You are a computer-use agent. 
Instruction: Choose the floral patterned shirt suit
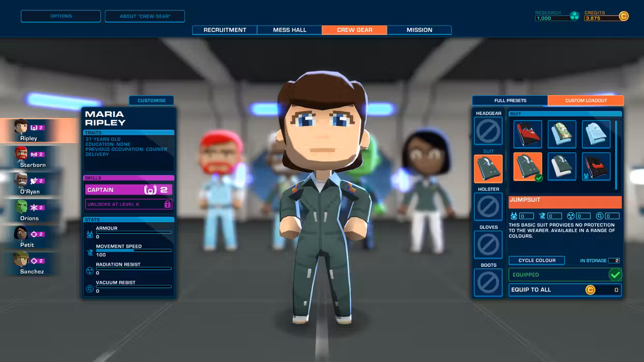click(x=562, y=134)
